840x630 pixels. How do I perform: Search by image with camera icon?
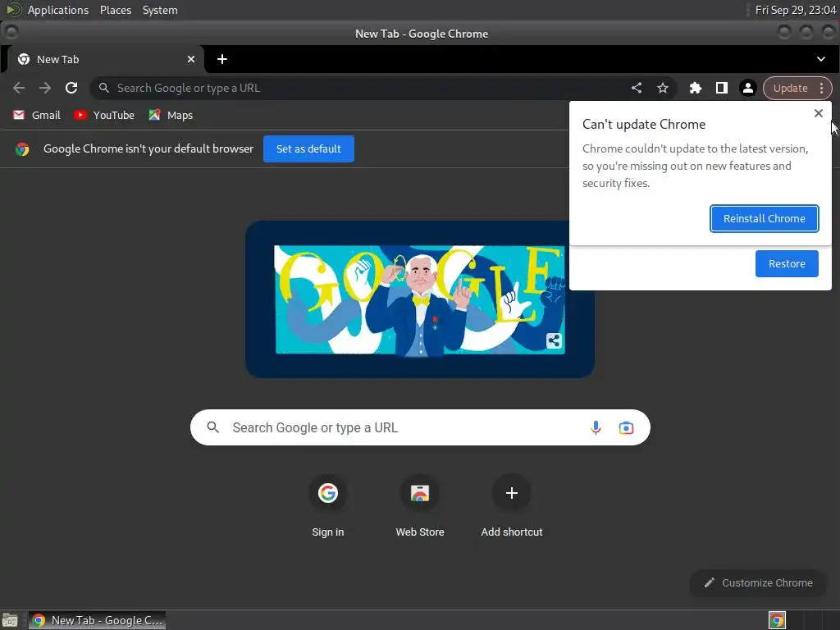coord(626,427)
